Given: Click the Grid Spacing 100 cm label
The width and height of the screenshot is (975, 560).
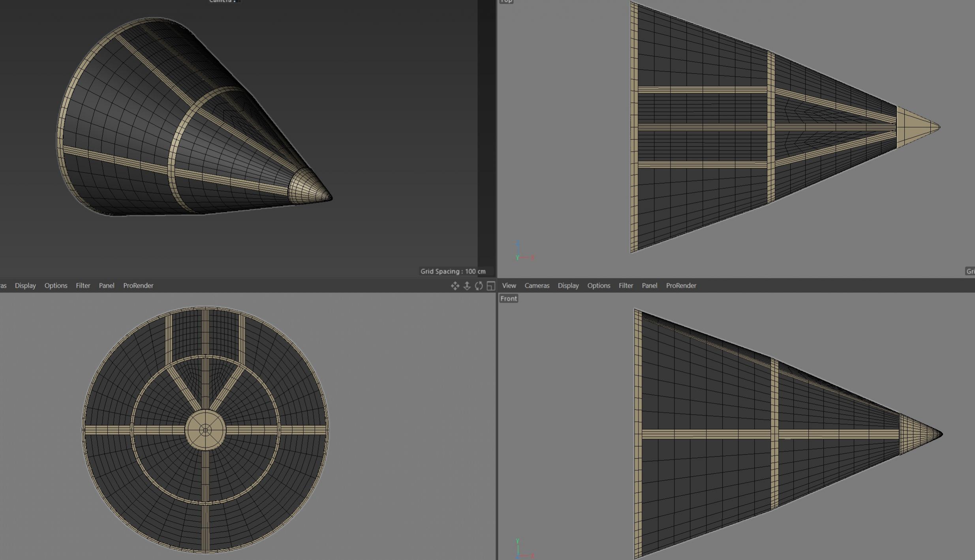Looking at the screenshot, I should pos(453,271).
